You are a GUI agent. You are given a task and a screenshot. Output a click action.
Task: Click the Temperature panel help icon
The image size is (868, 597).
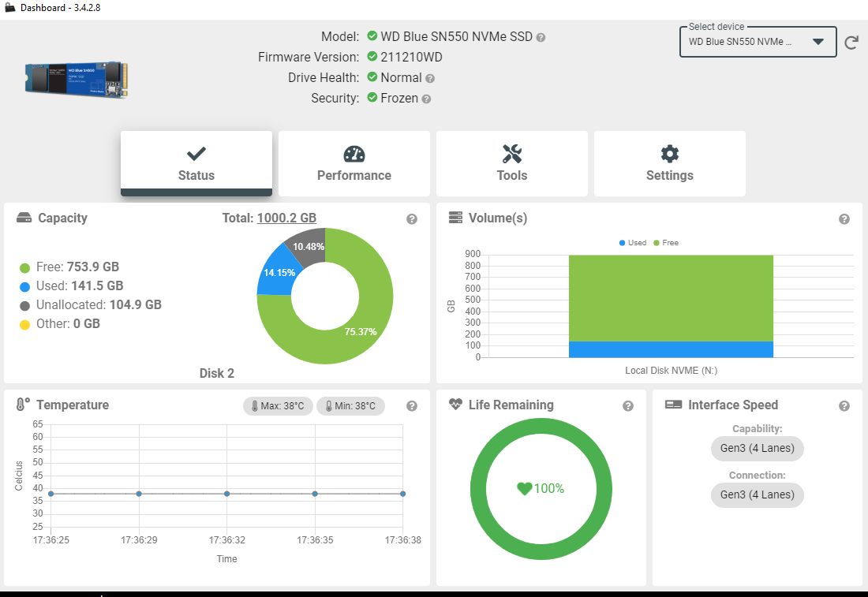(x=412, y=406)
